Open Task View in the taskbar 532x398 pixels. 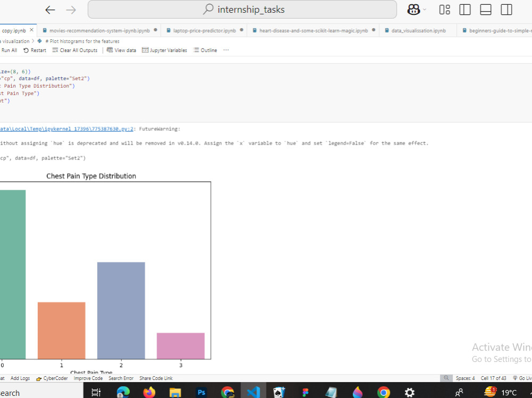96,392
